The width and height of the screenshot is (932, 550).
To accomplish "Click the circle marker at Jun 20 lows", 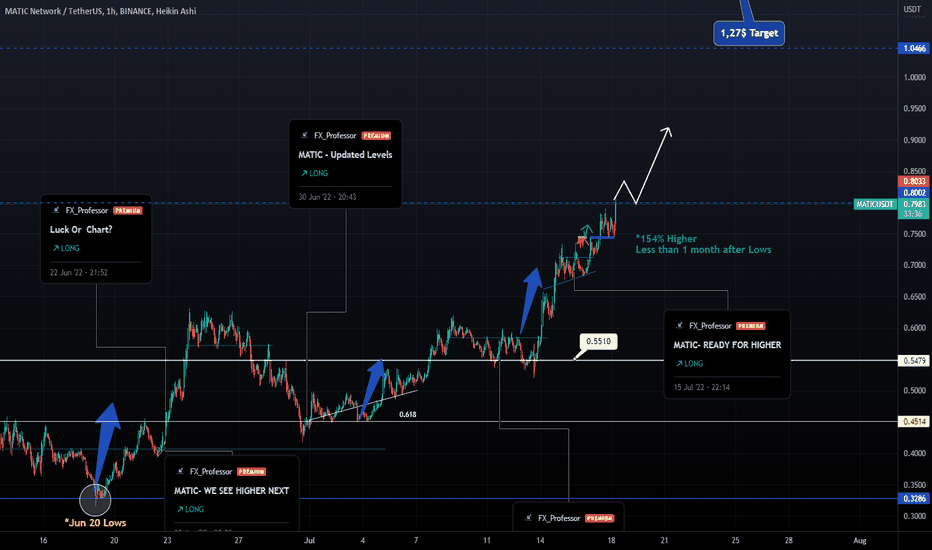I will (x=95, y=499).
